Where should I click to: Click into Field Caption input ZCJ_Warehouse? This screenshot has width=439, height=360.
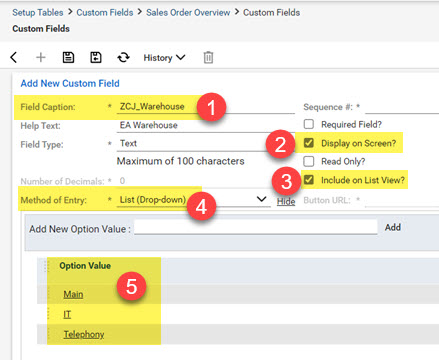(205, 107)
